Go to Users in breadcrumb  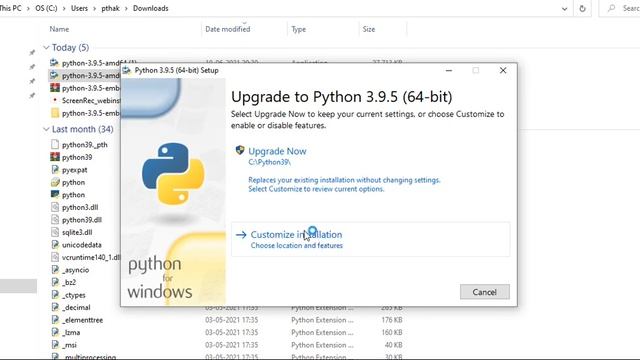(x=79, y=8)
